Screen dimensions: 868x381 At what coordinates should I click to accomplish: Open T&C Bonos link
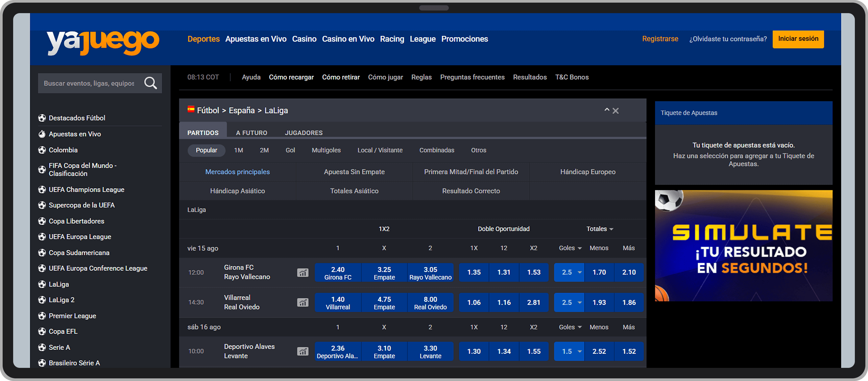click(572, 77)
